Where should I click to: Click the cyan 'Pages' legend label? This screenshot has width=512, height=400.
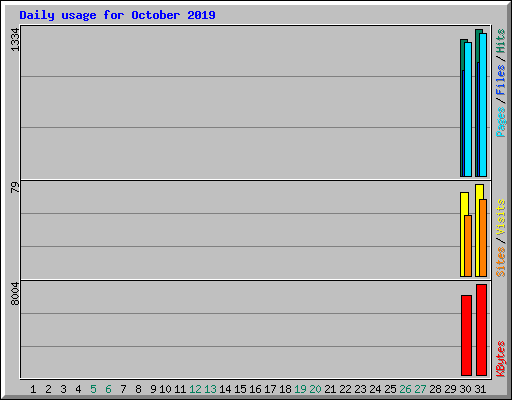tap(500, 122)
